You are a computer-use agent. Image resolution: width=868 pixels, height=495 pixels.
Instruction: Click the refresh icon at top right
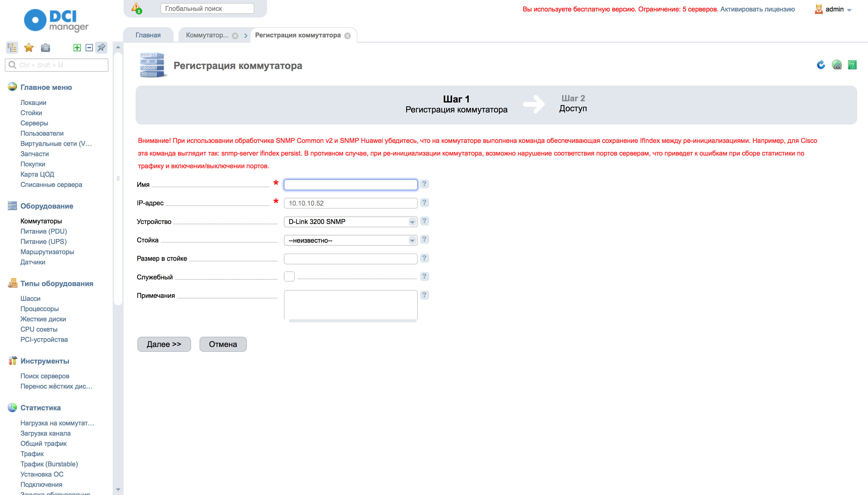coord(821,65)
